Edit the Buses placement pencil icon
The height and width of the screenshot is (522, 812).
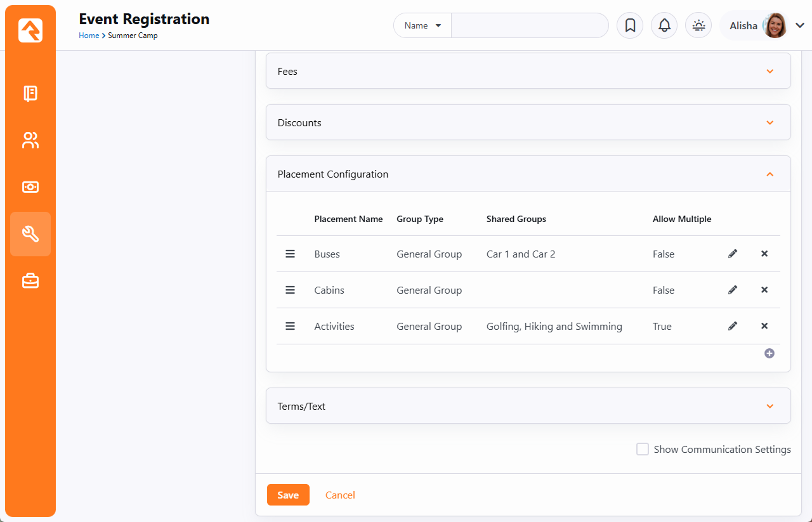[733, 254]
